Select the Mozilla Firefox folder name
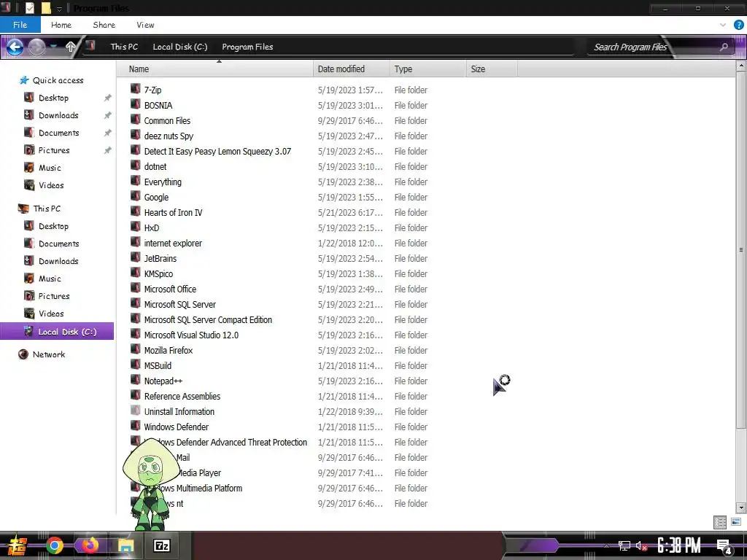The height and width of the screenshot is (560, 747). click(x=169, y=351)
